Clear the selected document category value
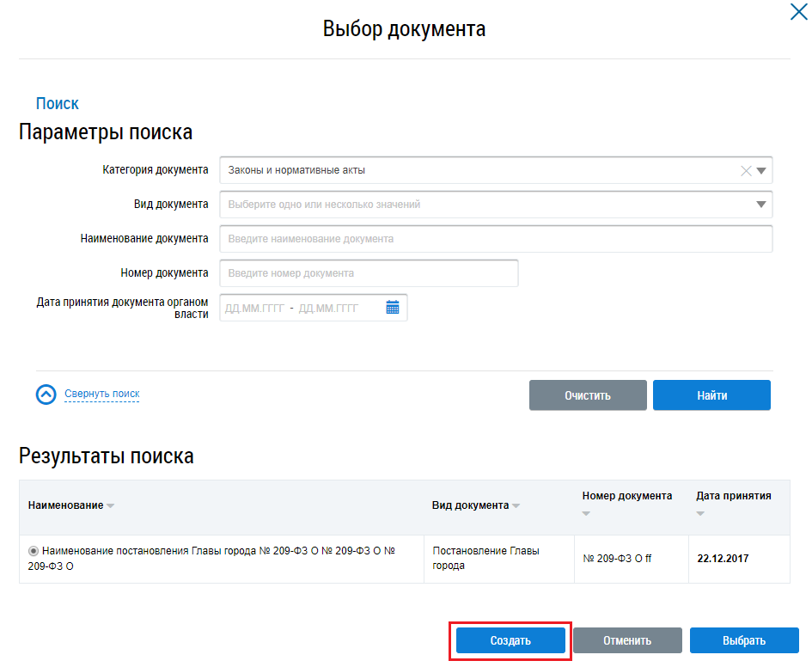Screen dimensions: 812x667 746,171
